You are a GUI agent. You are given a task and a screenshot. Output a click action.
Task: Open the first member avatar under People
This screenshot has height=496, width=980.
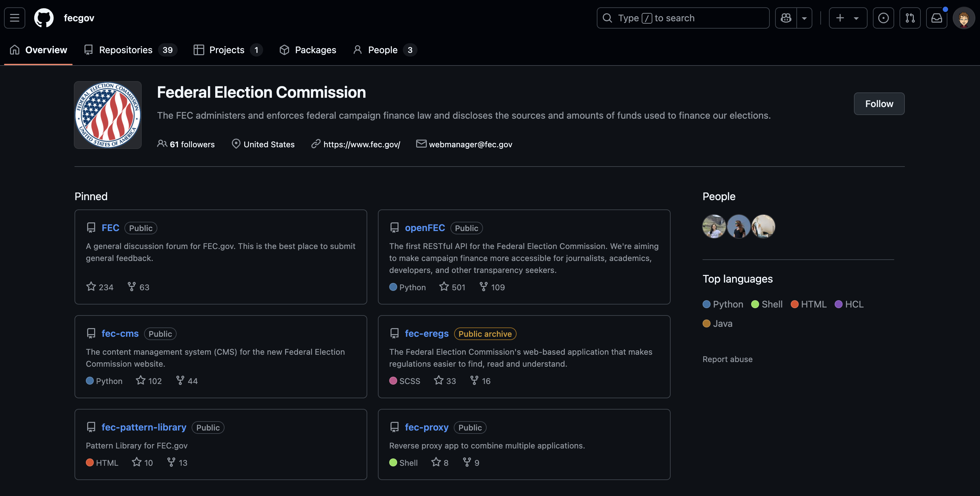coord(714,226)
